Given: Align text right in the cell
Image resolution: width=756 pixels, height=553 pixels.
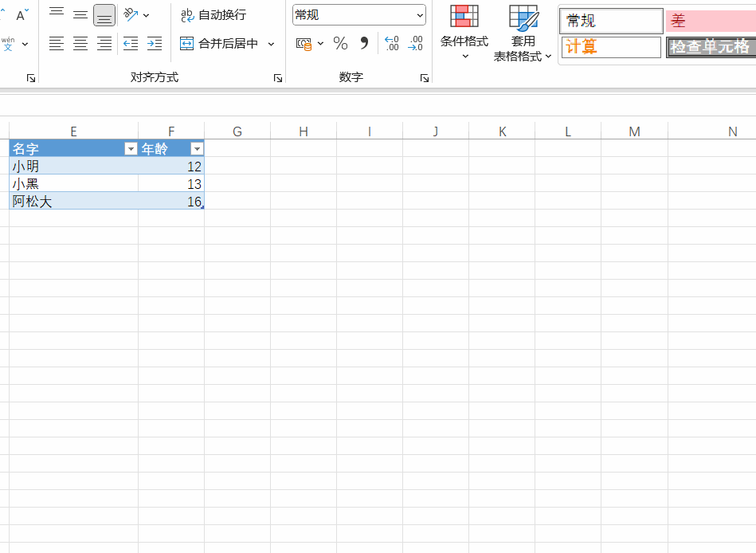Looking at the screenshot, I should pos(104,44).
